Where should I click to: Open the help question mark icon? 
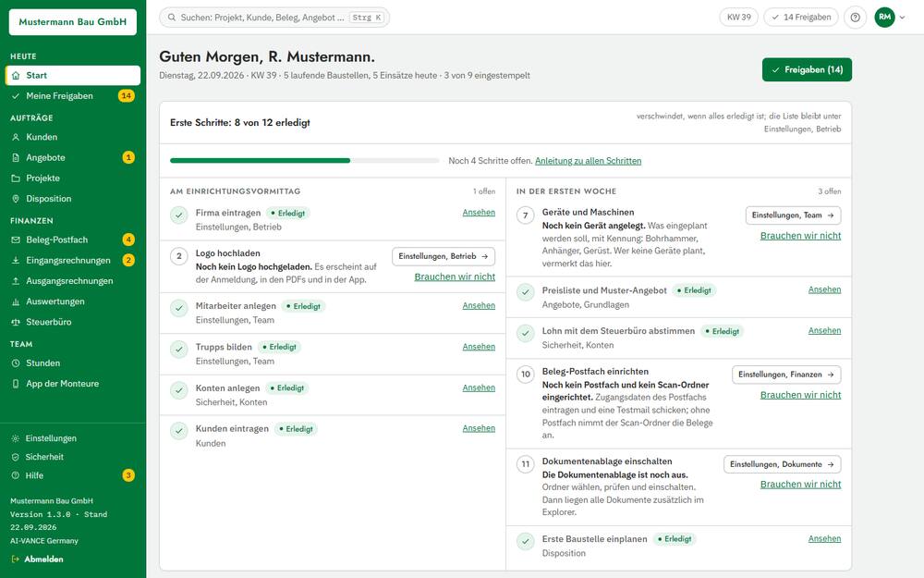[x=855, y=17]
